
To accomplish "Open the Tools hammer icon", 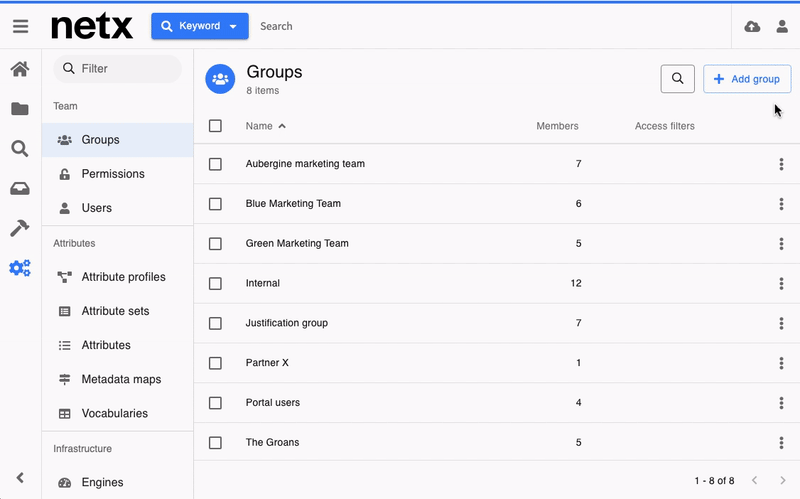I will [20, 228].
